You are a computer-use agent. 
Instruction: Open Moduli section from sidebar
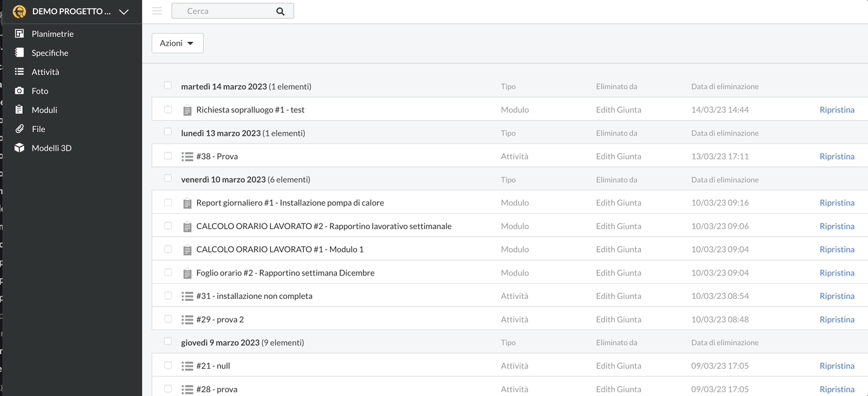[44, 110]
